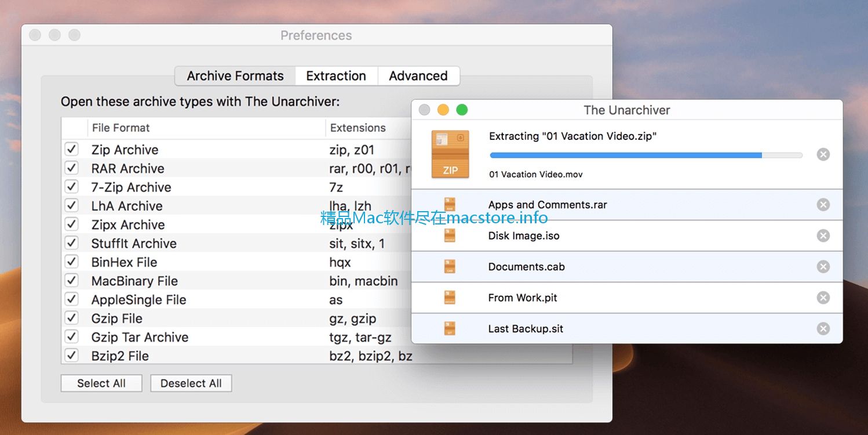Select the StuffIt Archive row text
The image size is (868, 435).
134,243
